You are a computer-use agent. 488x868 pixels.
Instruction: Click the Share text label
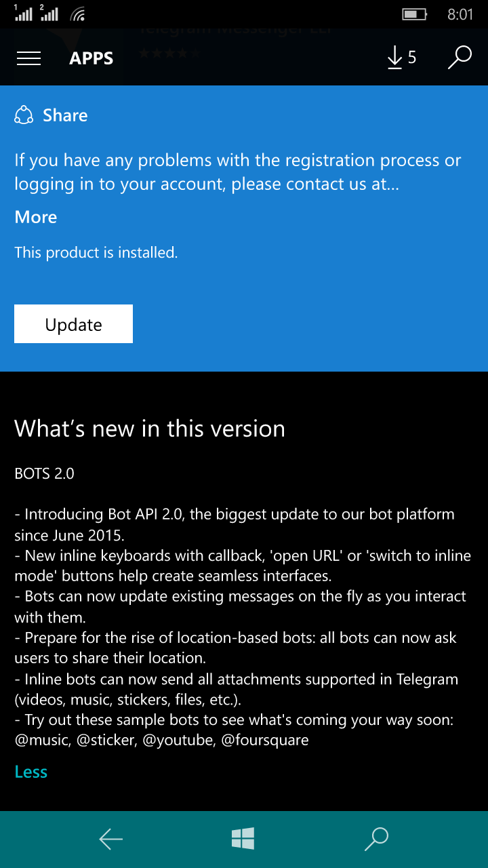pyautogui.click(x=65, y=115)
